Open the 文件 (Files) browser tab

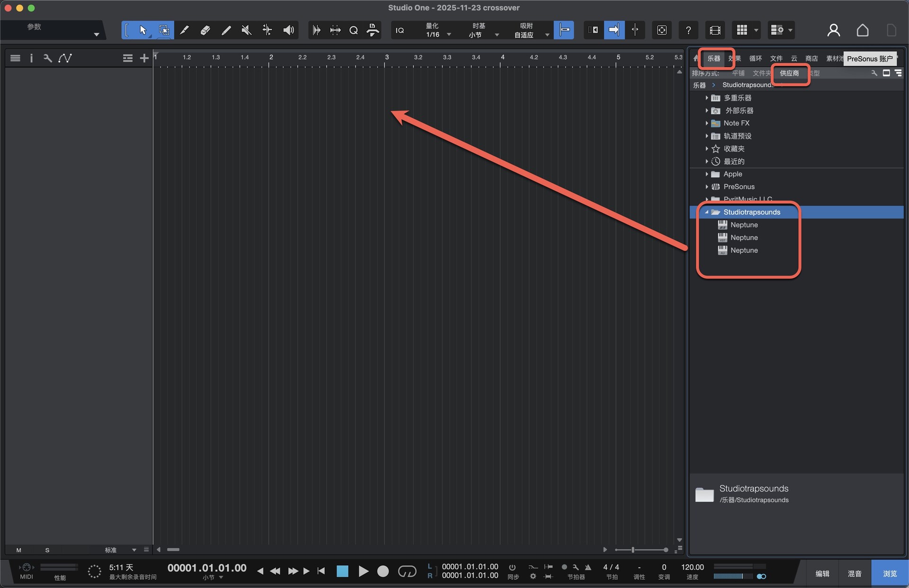(776, 59)
